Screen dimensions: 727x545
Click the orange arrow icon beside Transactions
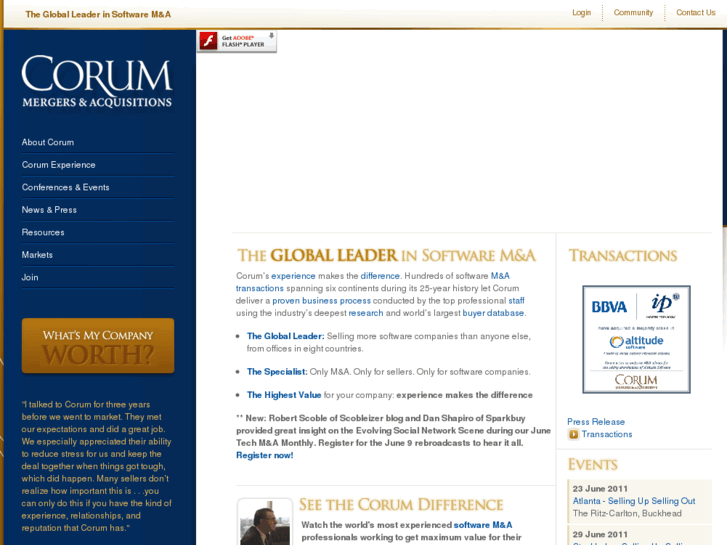[x=574, y=434]
